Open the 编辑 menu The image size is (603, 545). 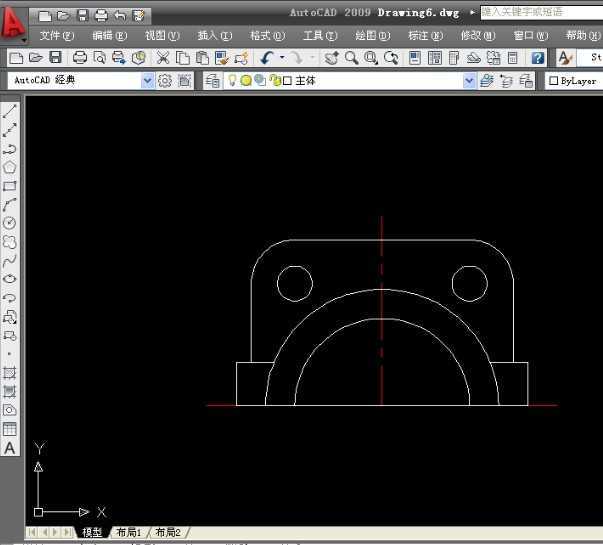click(110, 36)
